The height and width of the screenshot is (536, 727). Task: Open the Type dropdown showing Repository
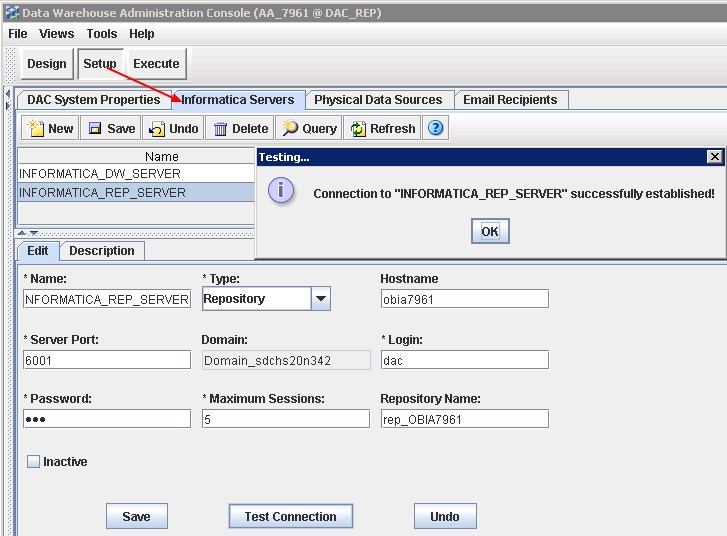[x=320, y=298]
